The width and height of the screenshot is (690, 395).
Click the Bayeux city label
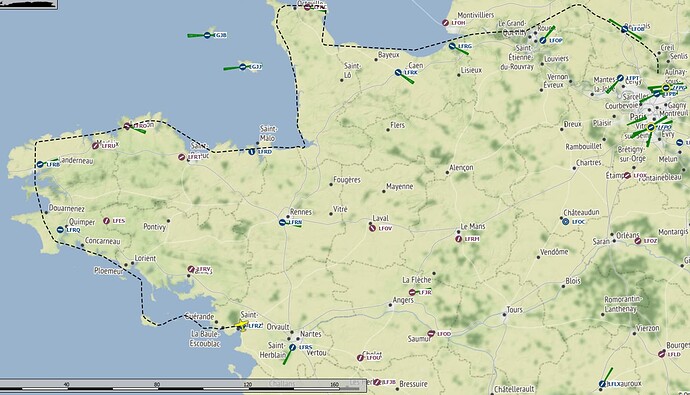click(x=389, y=55)
